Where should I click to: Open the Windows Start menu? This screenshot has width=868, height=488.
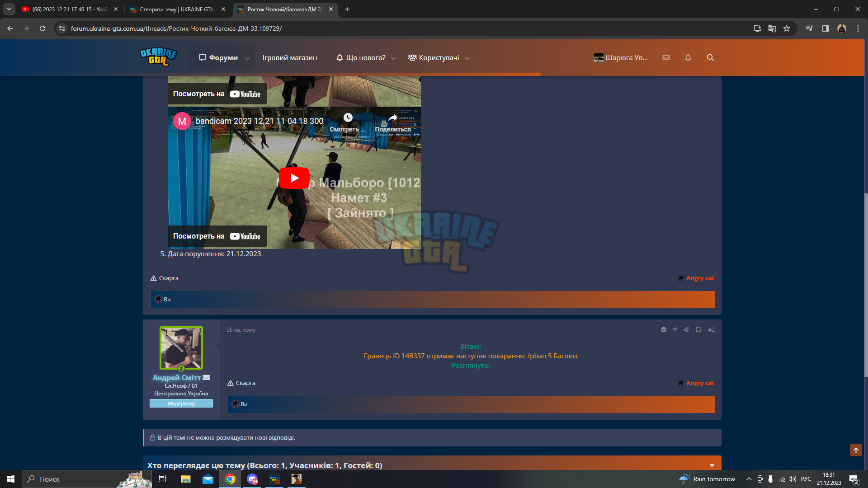[11, 479]
